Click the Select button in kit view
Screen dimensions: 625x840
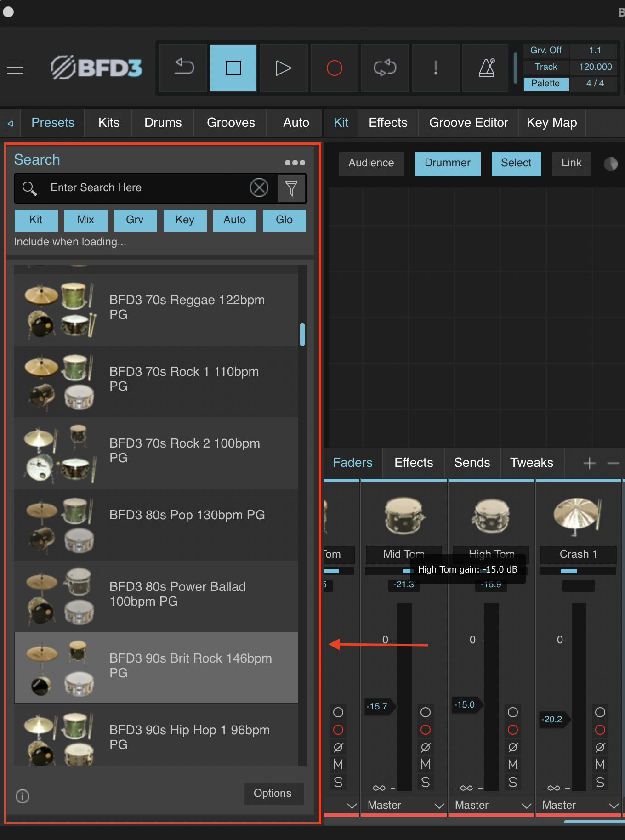tap(516, 163)
